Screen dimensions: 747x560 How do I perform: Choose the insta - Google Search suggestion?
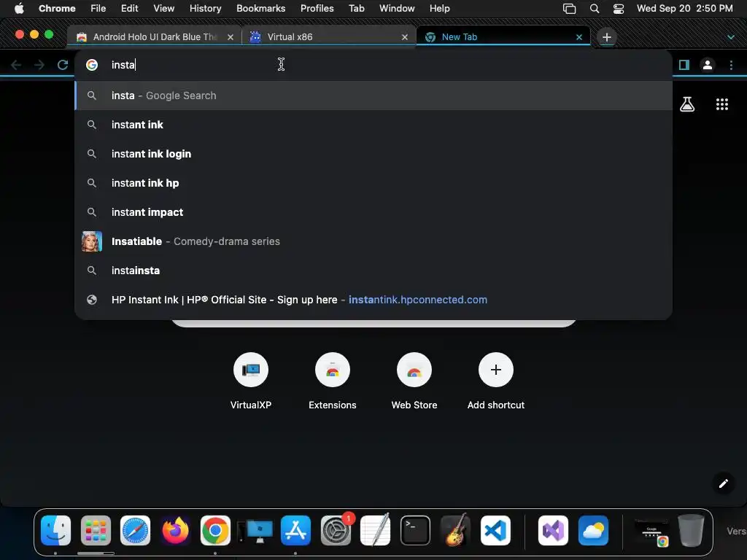[x=373, y=96]
